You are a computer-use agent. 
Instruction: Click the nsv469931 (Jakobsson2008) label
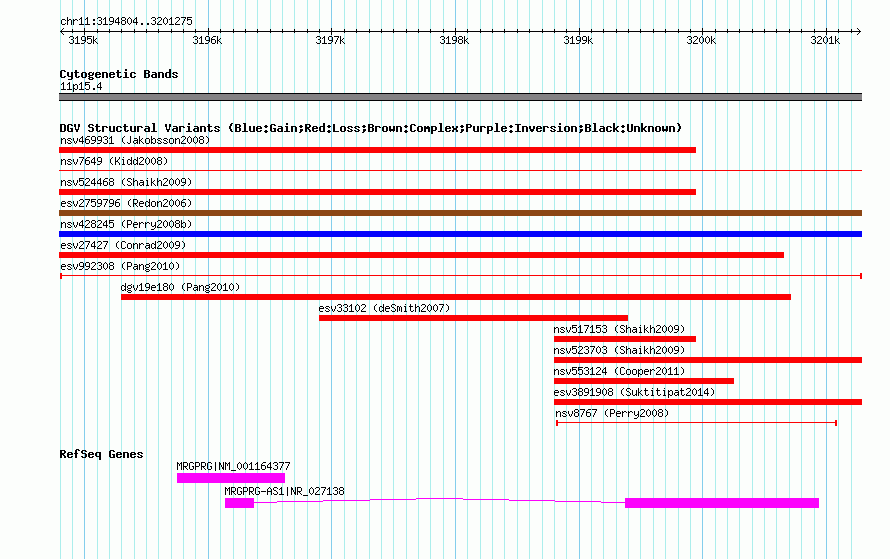tap(135, 140)
